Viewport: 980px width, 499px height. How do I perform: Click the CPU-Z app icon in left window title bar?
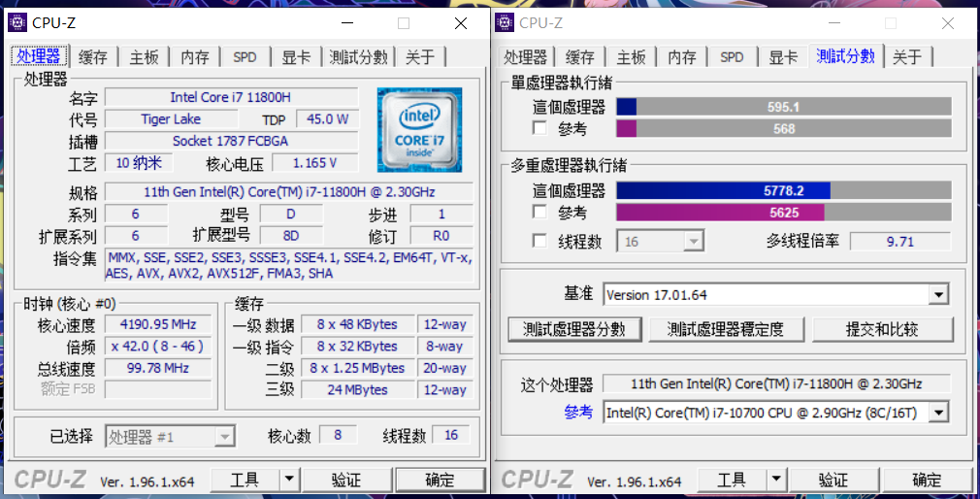tap(17, 22)
